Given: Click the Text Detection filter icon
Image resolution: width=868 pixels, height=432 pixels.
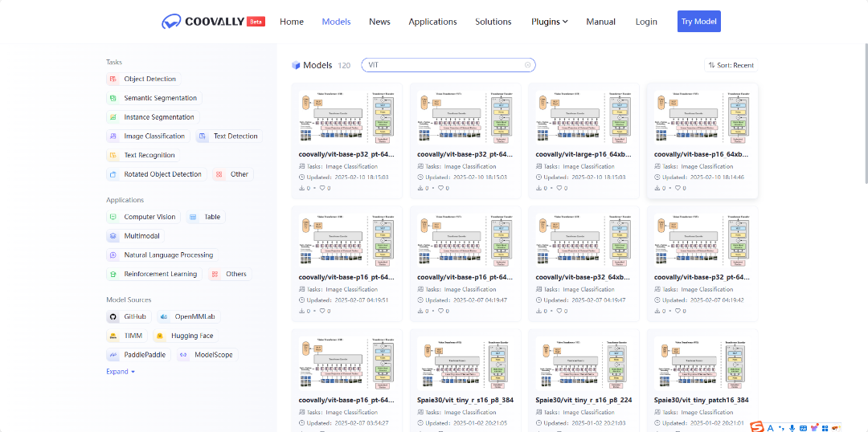Looking at the screenshot, I should coord(203,136).
